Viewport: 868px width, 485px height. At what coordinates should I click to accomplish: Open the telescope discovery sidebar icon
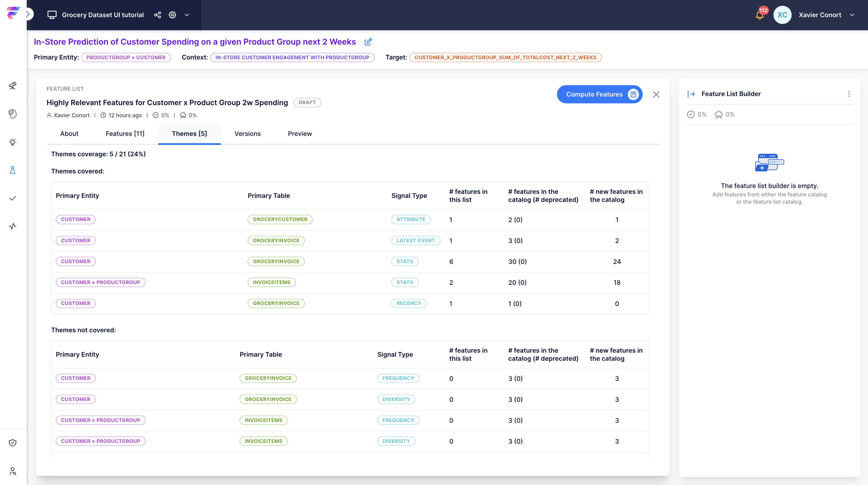13,86
